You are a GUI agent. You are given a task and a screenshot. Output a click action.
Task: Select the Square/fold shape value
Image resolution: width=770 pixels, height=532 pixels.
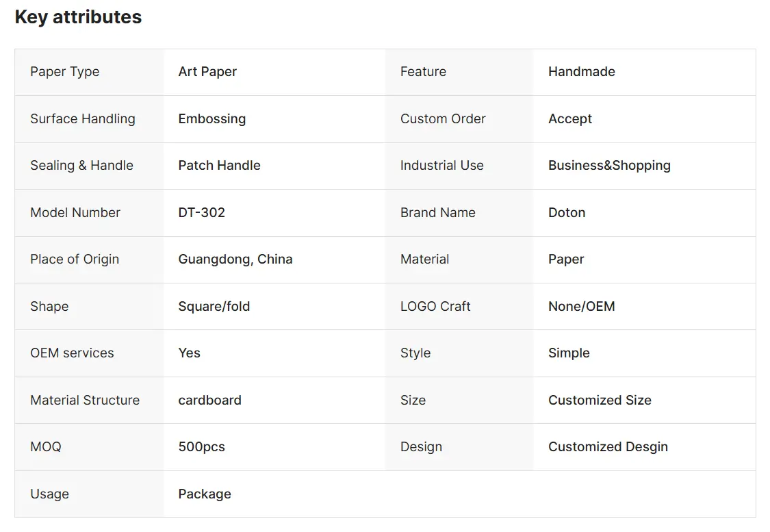coord(214,307)
